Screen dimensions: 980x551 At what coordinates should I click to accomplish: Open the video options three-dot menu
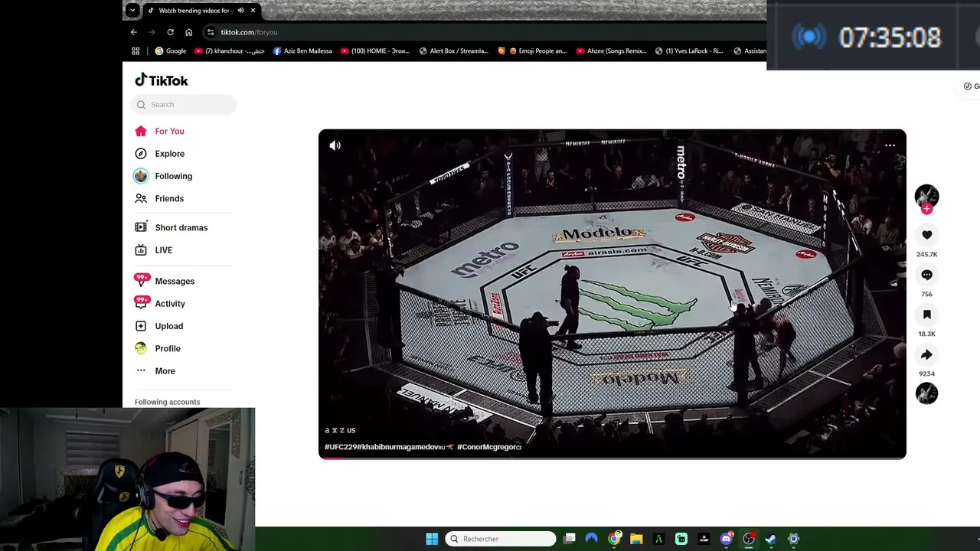pyautogui.click(x=890, y=145)
